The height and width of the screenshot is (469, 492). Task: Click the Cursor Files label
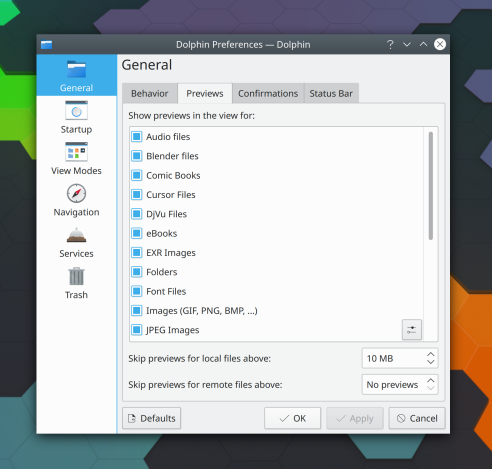pyautogui.click(x=171, y=195)
